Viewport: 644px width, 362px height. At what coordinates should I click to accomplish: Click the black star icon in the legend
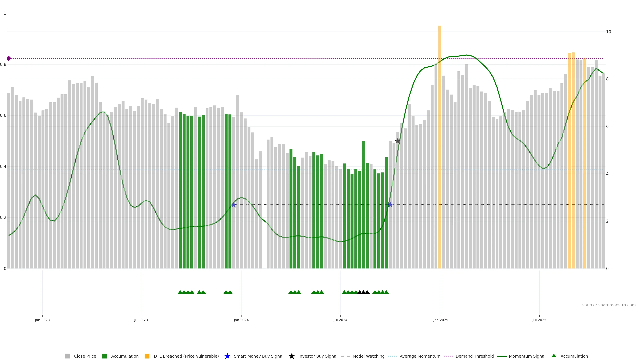click(291, 356)
